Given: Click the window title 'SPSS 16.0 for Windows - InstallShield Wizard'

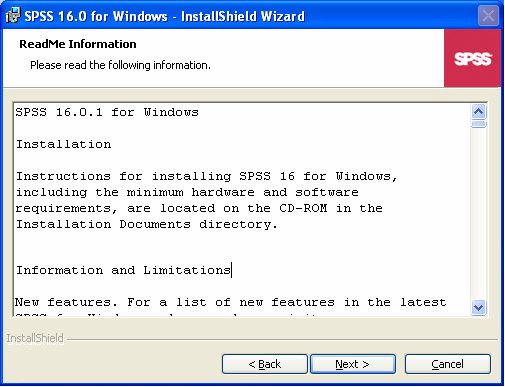Looking at the screenshot, I should click(x=165, y=16).
